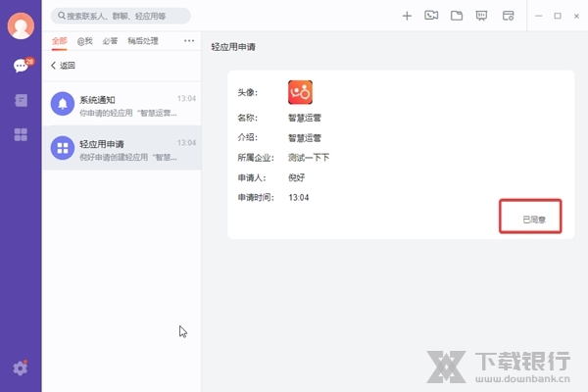
Task: Click the 名称 value 智慧运营
Action: point(305,118)
